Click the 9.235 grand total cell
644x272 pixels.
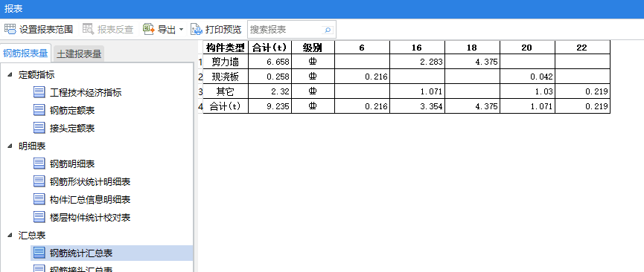(270, 106)
